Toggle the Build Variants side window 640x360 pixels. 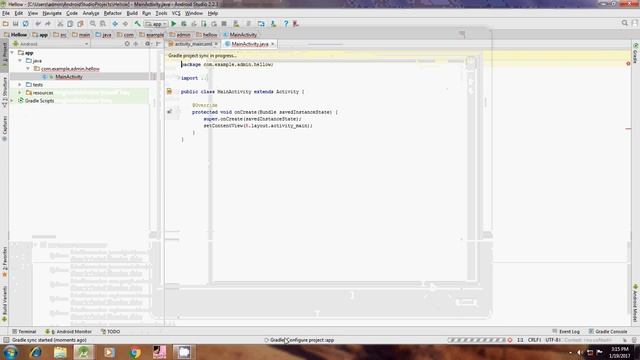4,304
